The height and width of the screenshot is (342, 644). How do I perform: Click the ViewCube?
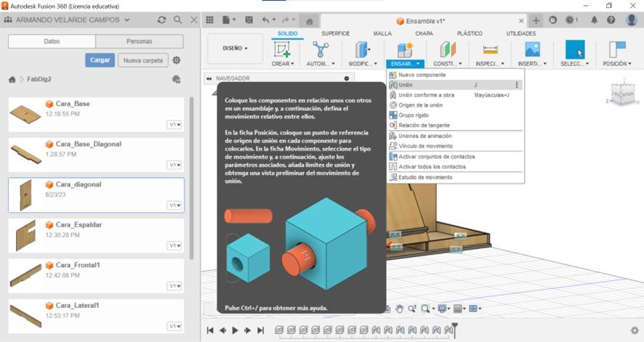[623, 94]
